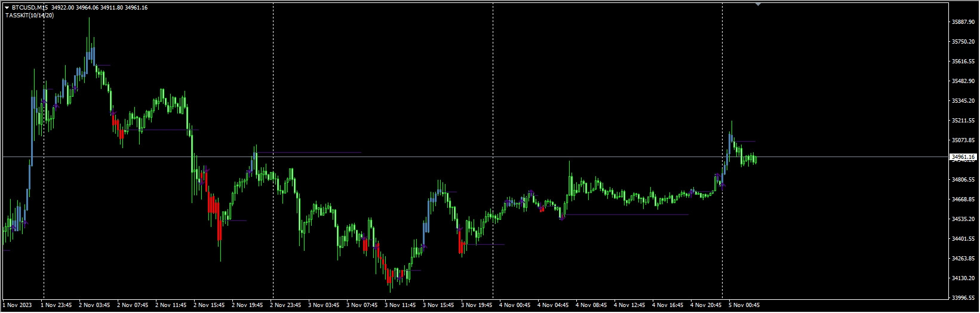Click the 34668.85 price scale label
This screenshot has height=313, width=980.
coord(963,200)
